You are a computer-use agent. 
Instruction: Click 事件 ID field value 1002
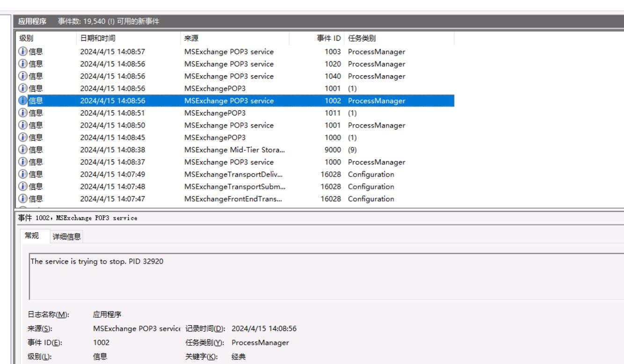coord(101,343)
